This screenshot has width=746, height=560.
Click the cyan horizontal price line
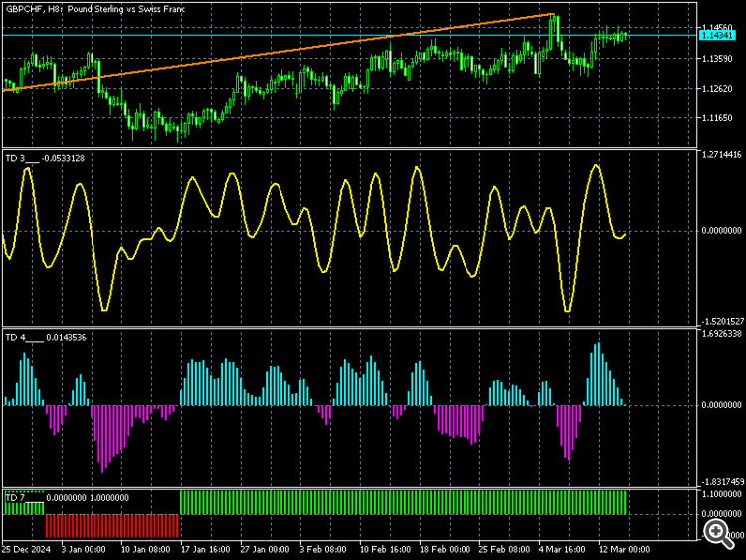350,35
